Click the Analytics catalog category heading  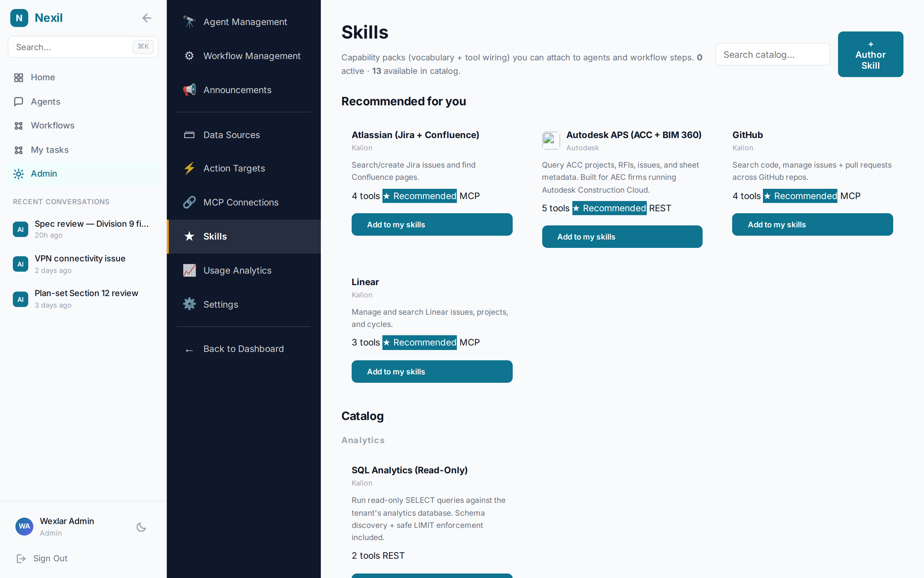(363, 440)
